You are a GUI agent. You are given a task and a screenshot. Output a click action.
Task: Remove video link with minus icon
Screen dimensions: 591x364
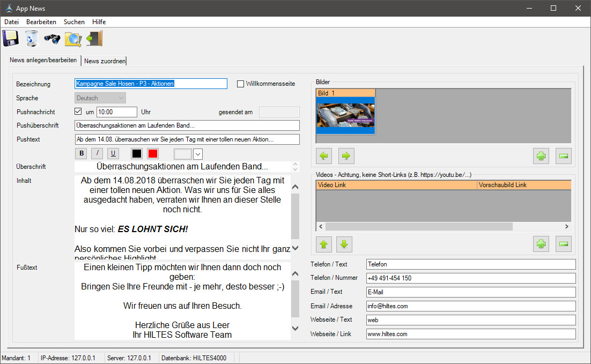tap(563, 244)
